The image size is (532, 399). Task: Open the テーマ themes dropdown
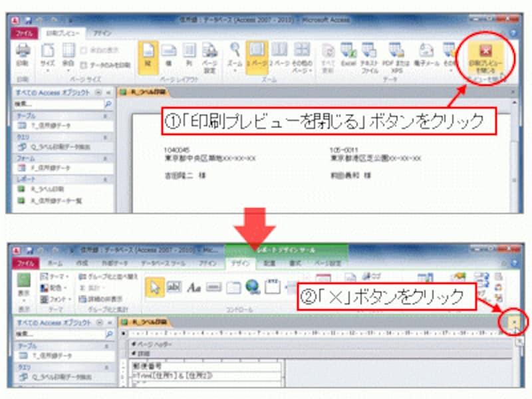click(x=55, y=277)
